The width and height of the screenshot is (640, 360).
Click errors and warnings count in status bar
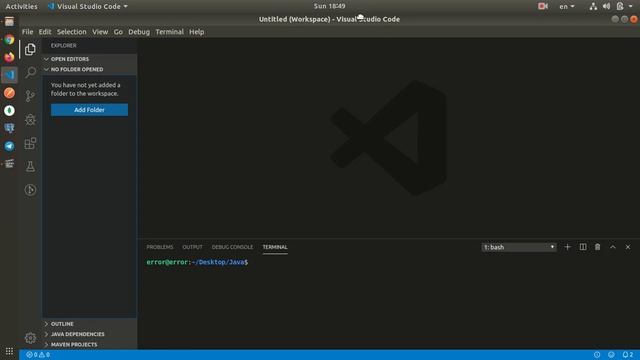[38, 355]
